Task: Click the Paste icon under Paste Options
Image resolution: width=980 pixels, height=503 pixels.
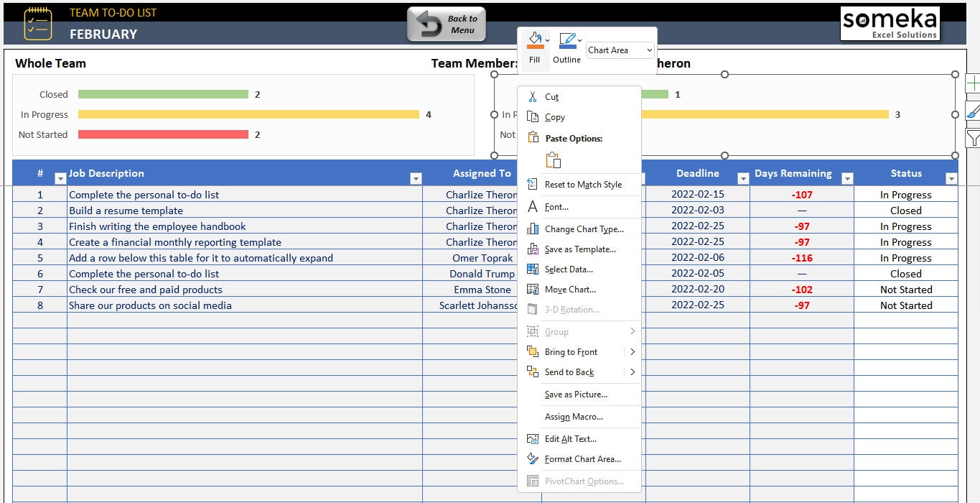Action: tap(553, 160)
